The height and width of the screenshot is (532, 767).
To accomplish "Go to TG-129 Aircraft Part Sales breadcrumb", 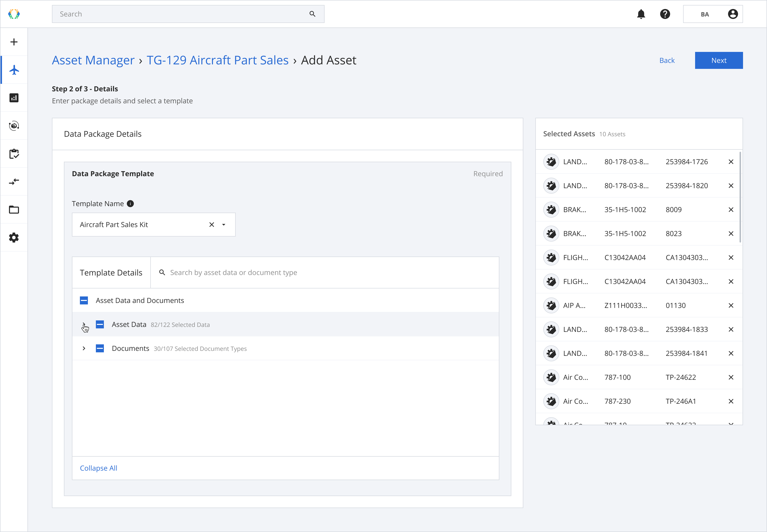I will 217,60.
